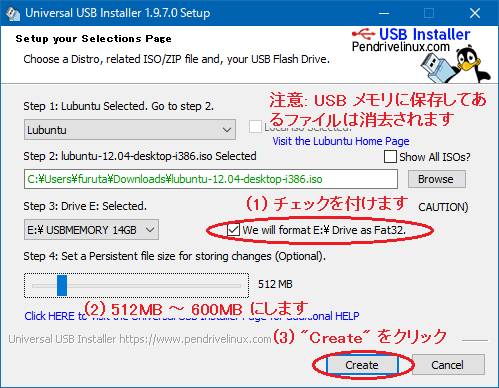Minimize the Universal USB Installer window
The image size is (499, 388).
click(384, 13)
